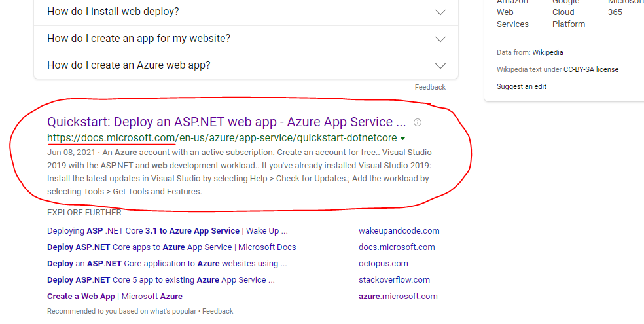The width and height of the screenshot is (644, 324).
Task: Open the CC-BY-SA license link
Action: tap(591, 69)
